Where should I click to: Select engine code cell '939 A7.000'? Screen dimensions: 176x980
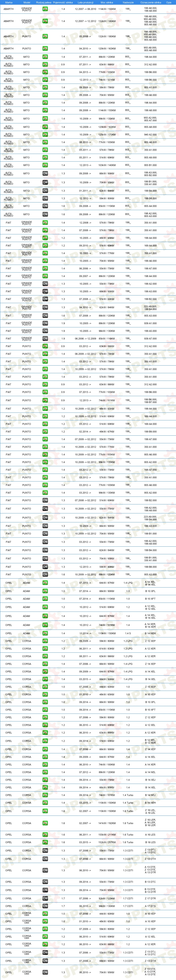pos(151,339)
